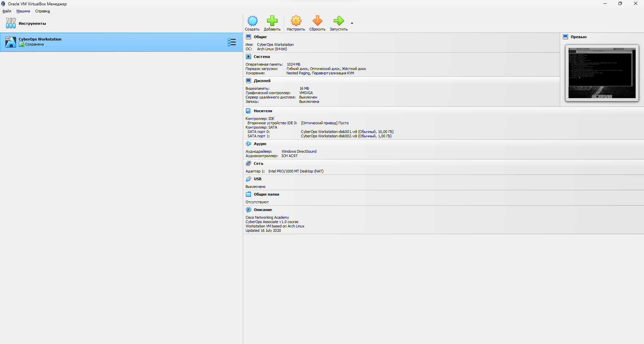Click Intel PRO/1000 MT Desktop (NAT) adapter value
The image size is (644, 344).
pyautogui.click(x=296, y=171)
